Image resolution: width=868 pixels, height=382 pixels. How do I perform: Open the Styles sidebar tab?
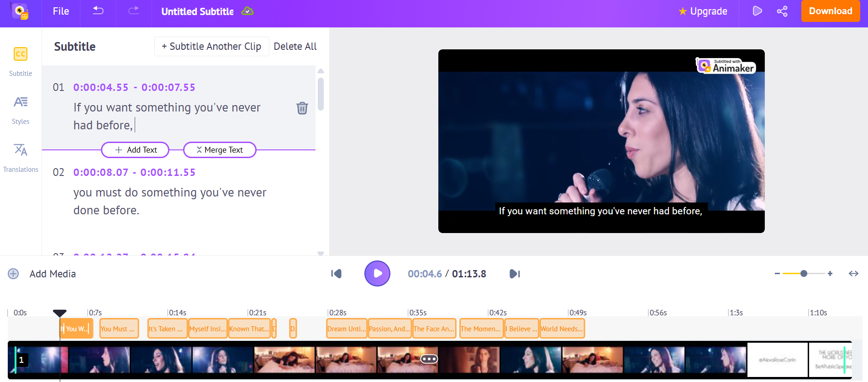[21, 110]
